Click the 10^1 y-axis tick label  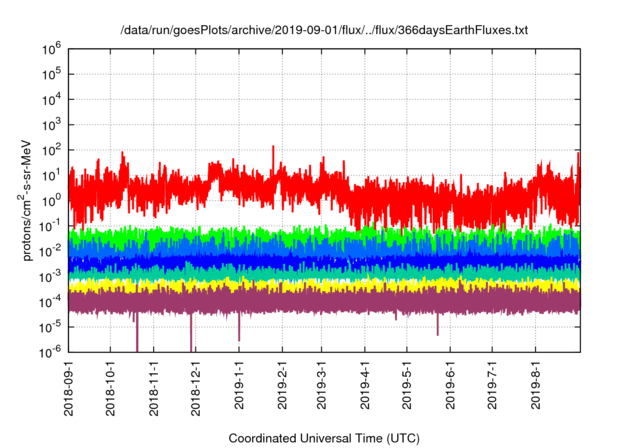click(51, 175)
